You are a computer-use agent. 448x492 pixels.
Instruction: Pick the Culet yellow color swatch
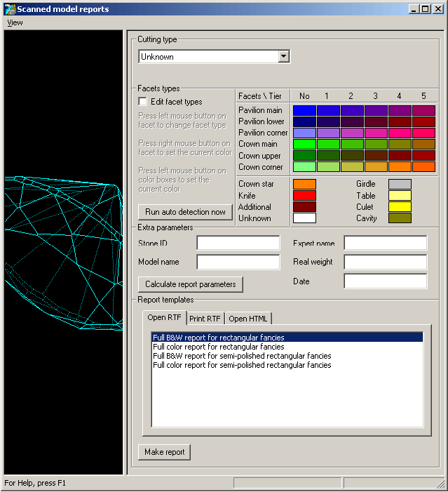400,206
